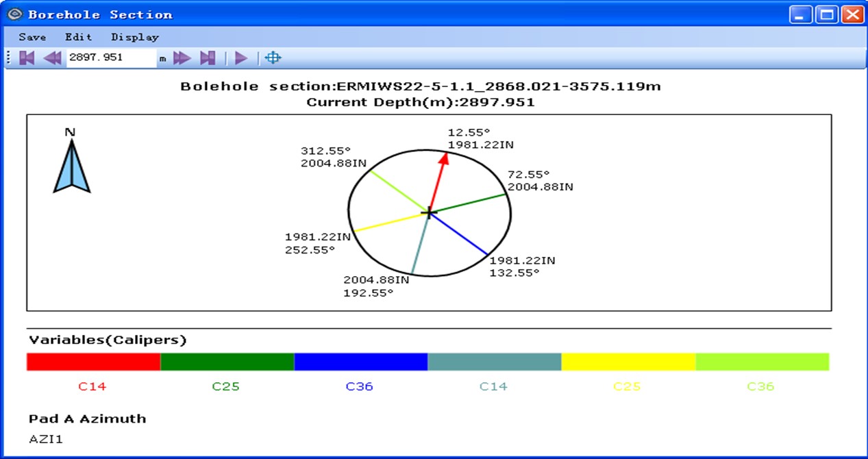
Task: Click the light green C36 color swatch
Action: tap(762, 362)
